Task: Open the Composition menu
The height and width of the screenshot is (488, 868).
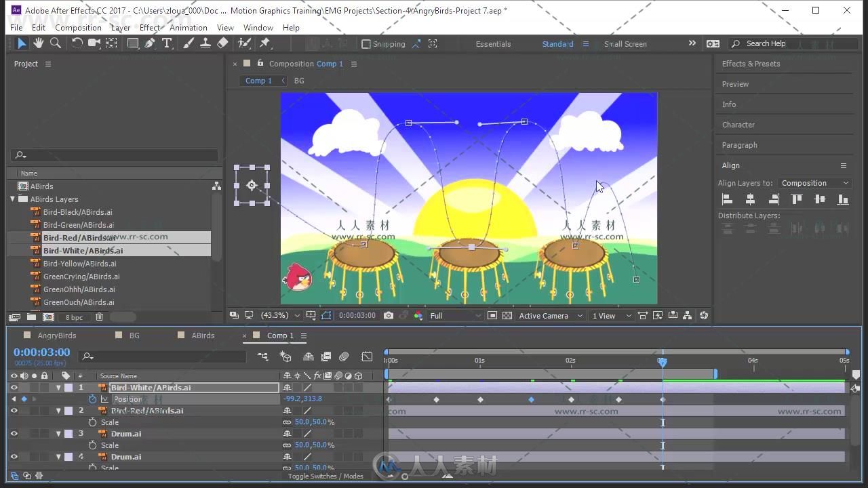Action: [x=78, y=28]
